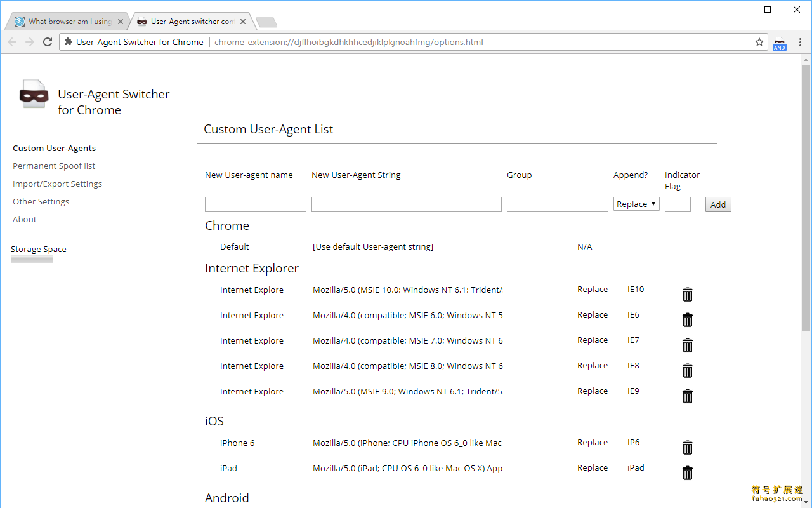
Task: Open a new browser tab
Action: pyautogui.click(x=266, y=22)
